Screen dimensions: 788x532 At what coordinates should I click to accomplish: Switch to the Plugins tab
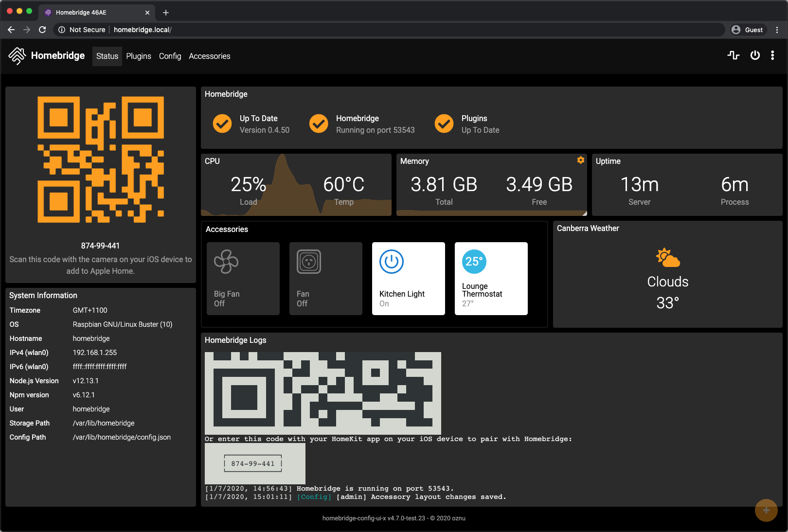(139, 56)
